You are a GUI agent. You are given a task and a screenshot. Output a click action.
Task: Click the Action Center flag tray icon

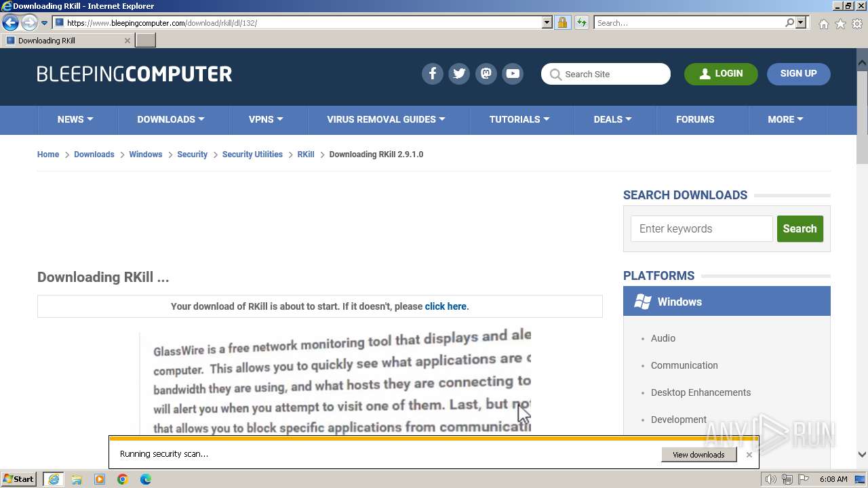pyautogui.click(x=804, y=479)
